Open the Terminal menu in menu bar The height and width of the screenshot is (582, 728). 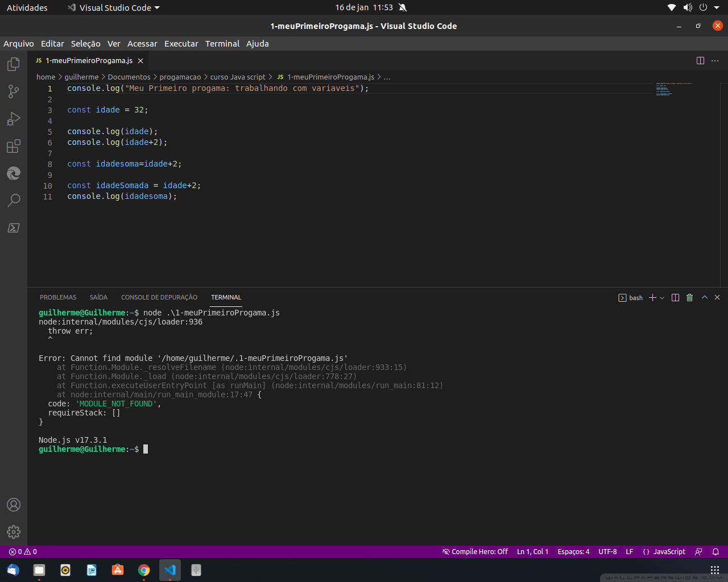(x=222, y=44)
